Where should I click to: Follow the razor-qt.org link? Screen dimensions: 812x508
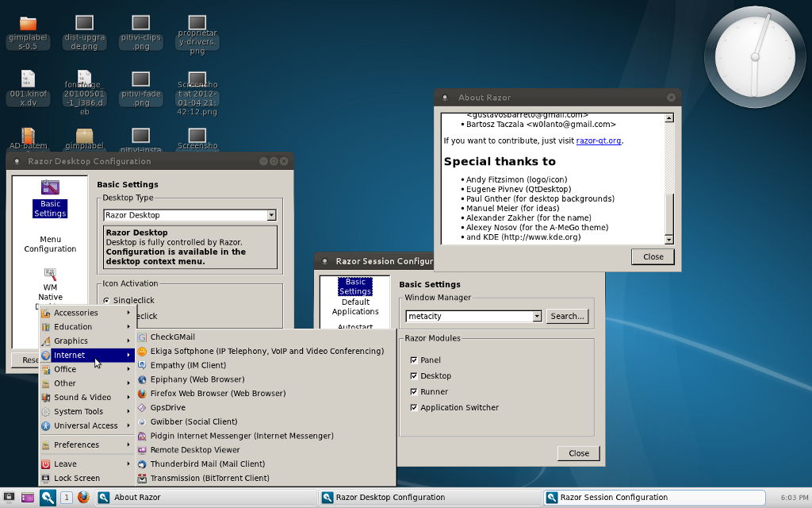(599, 141)
